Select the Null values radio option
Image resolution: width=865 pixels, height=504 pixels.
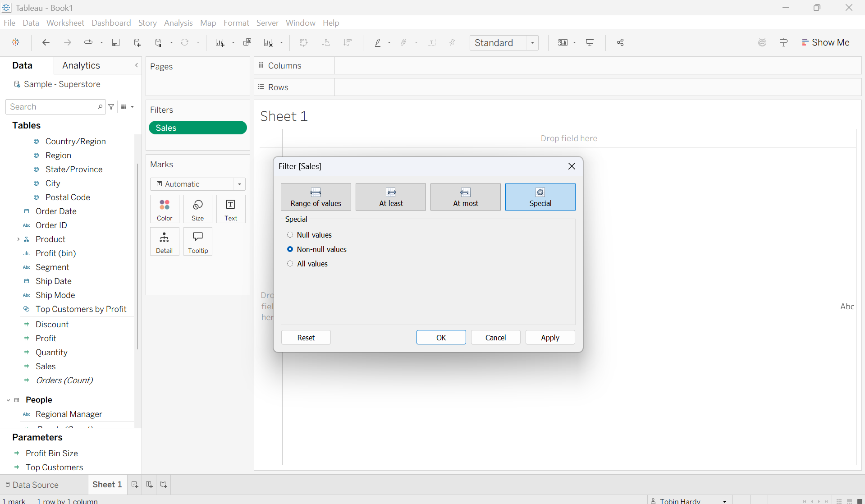290,235
